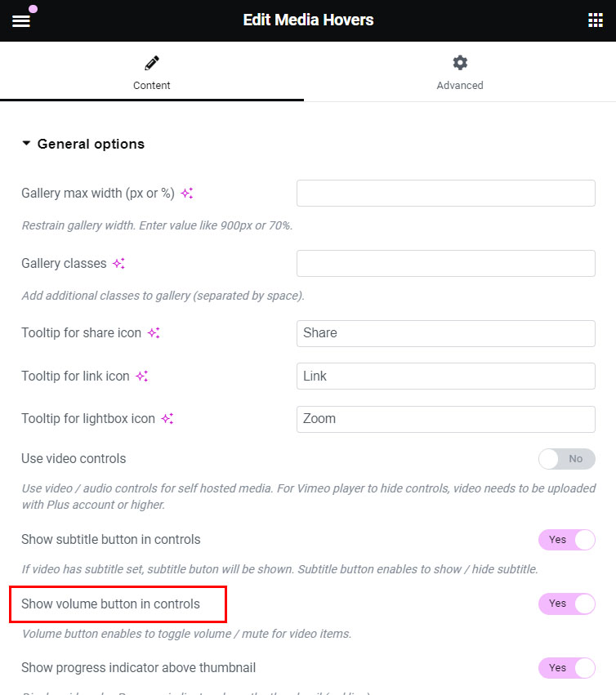Image resolution: width=616 pixels, height=695 pixels.
Task: Open the widgets grid panel
Action: click(x=595, y=20)
